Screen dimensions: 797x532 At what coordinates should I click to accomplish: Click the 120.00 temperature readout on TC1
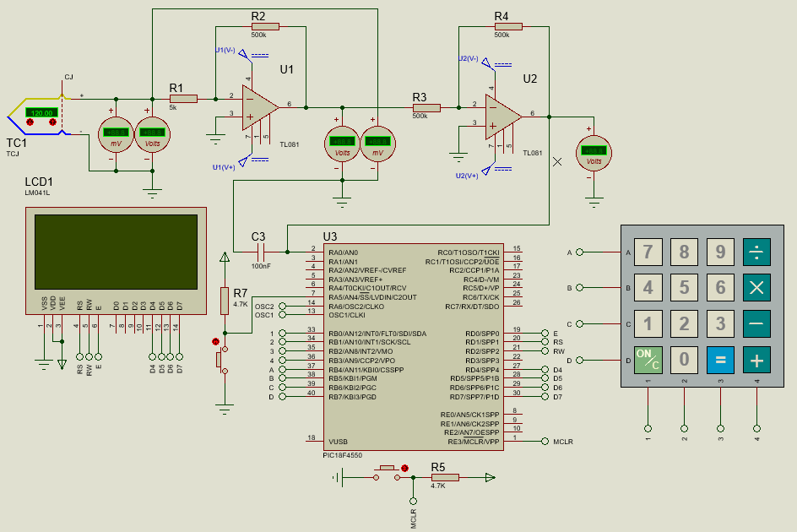pyautogui.click(x=41, y=112)
